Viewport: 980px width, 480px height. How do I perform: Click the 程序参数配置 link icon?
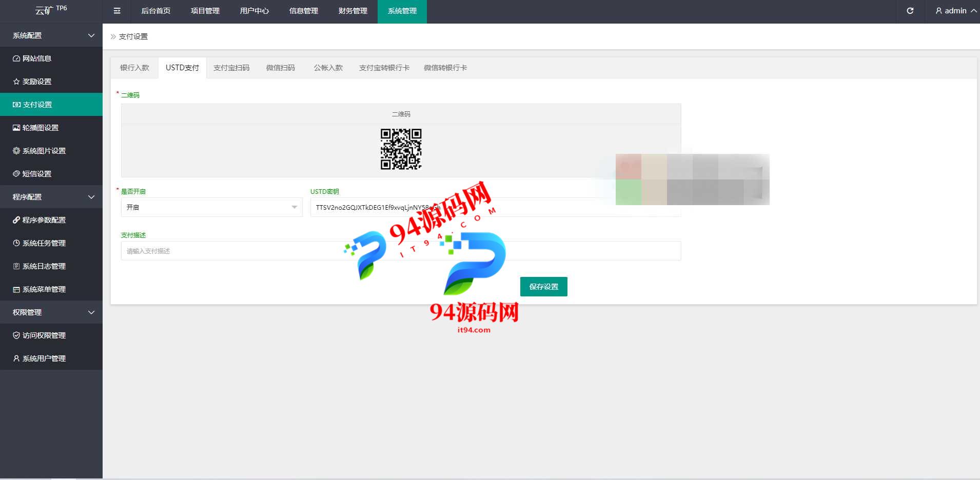pos(16,220)
